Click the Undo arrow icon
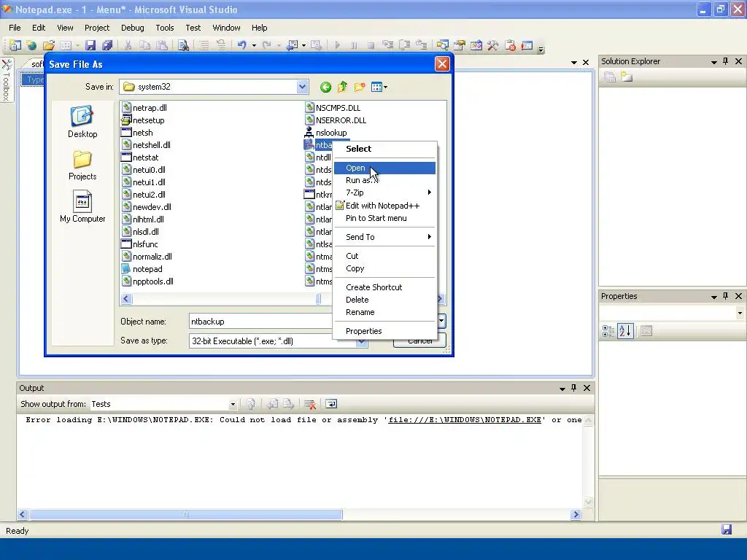747x560 pixels. click(242, 45)
